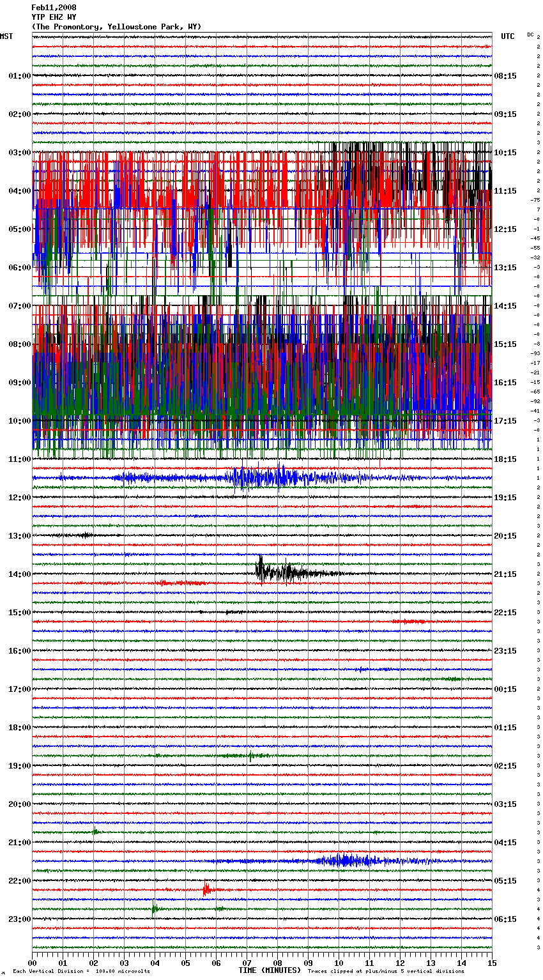Select the 19:00 MST time label
The width and height of the screenshot is (543, 980).
(20, 766)
